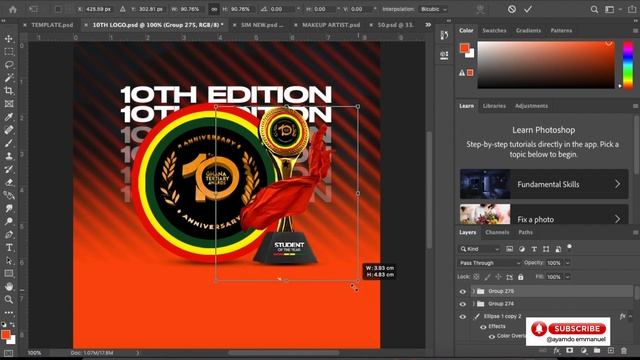Toggle the layer filtering switch

pos(569,247)
